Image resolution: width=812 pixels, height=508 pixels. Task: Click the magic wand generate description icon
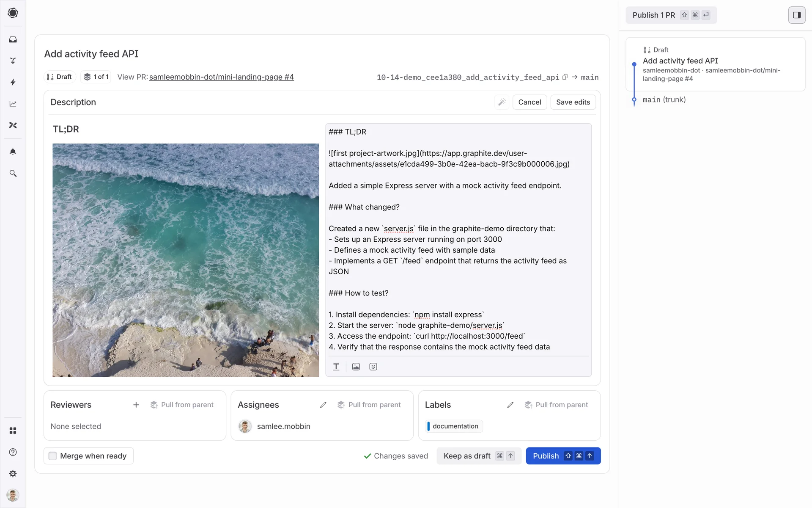point(502,102)
